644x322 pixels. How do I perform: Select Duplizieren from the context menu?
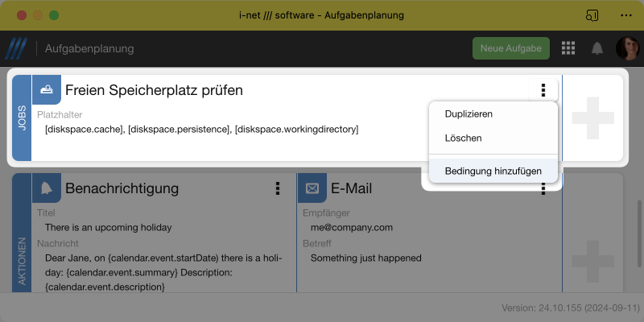point(469,114)
